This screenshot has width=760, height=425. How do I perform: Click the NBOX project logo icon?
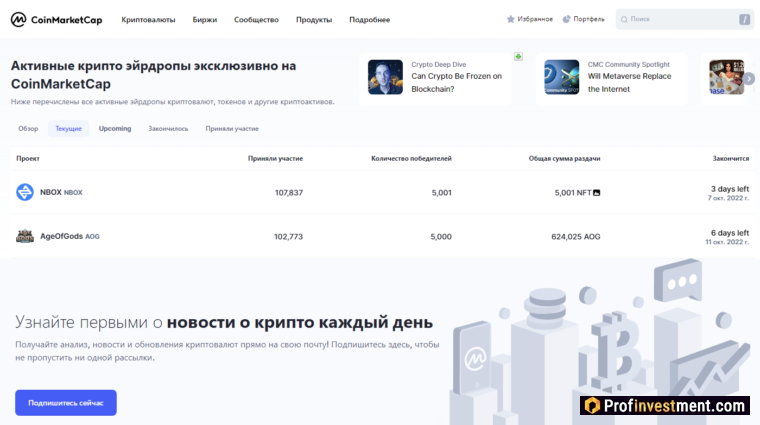pos(25,192)
